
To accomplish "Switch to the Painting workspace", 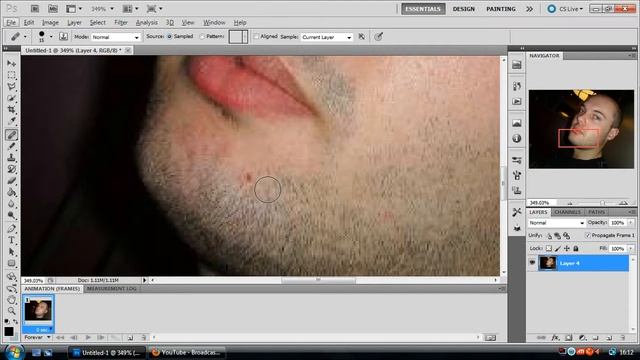I will click(501, 9).
